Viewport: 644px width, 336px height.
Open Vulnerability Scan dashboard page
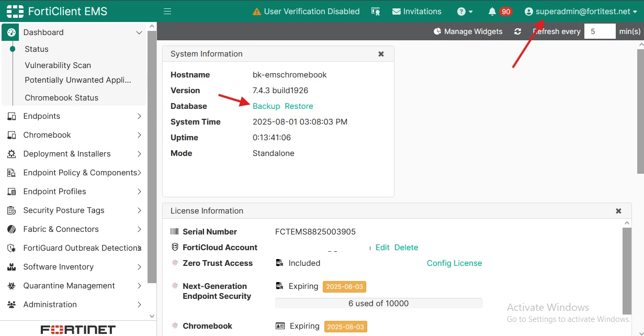point(58,65)
